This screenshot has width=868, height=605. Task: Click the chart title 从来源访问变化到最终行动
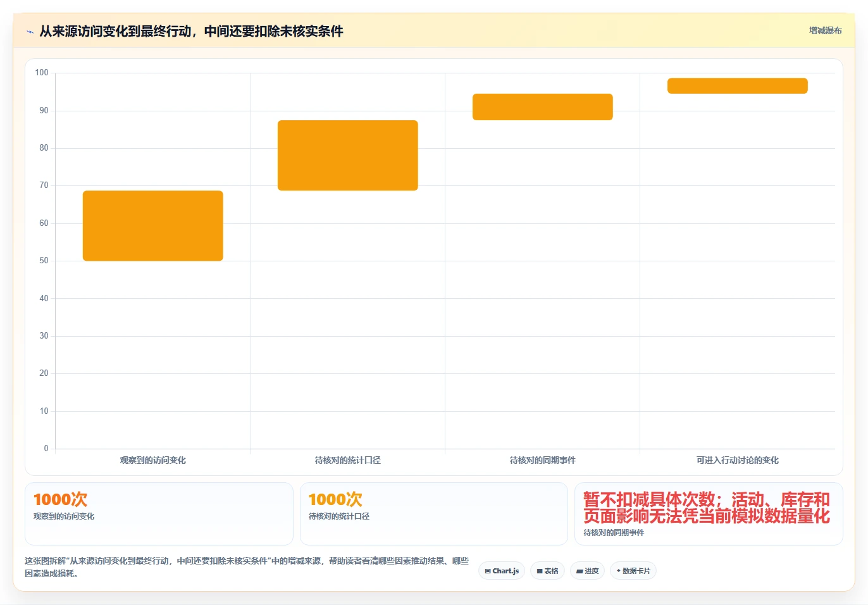tap(191, 31)
